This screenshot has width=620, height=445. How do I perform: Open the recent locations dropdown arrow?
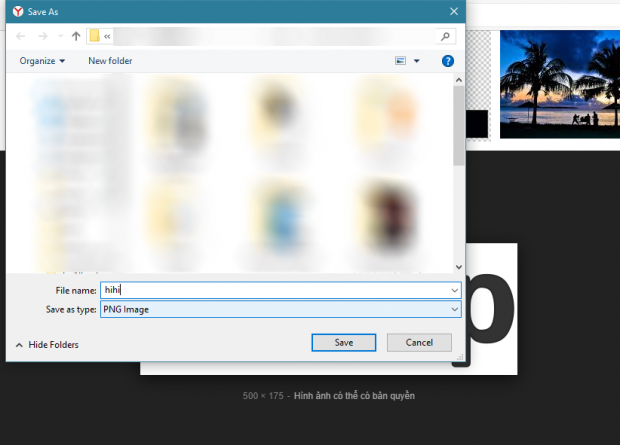tap(59, 36)
